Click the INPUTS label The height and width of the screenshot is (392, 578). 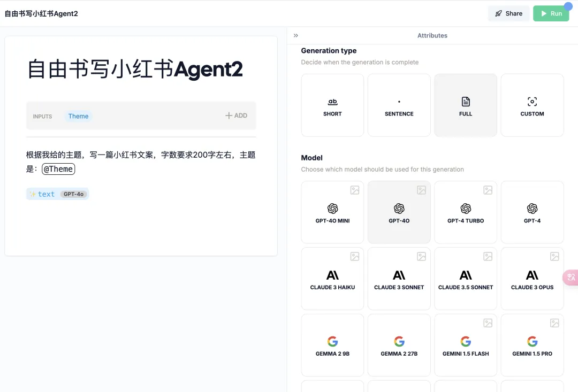(42, 117)
